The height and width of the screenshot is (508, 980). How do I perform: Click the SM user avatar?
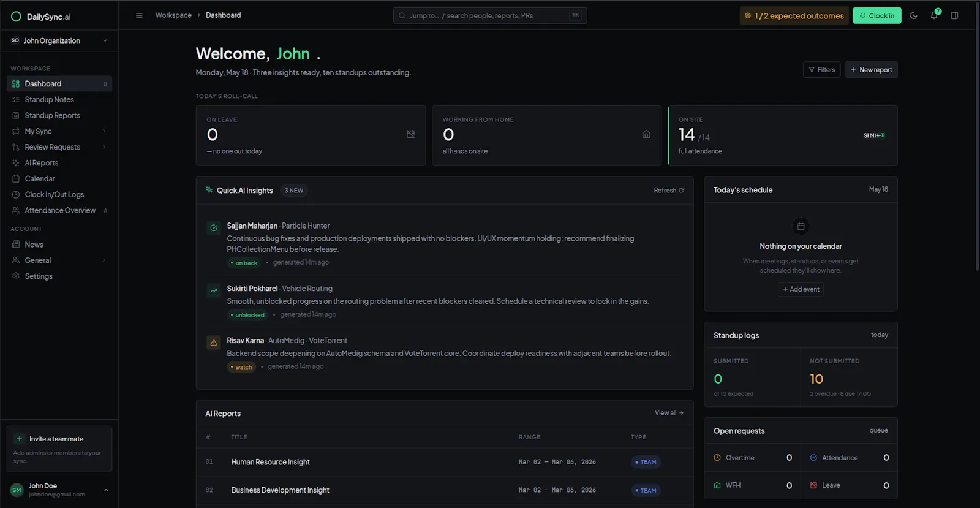[17, 490]
